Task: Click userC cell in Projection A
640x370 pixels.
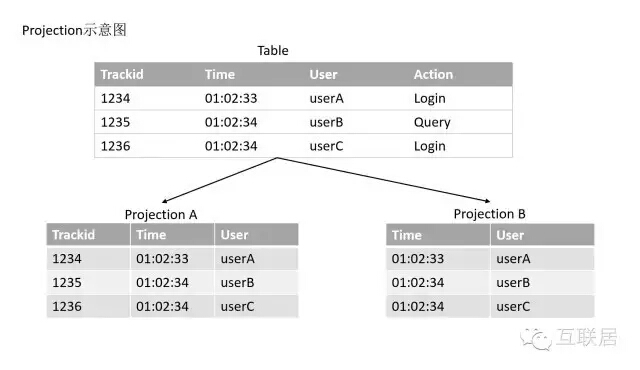Action: click(237, 307)
